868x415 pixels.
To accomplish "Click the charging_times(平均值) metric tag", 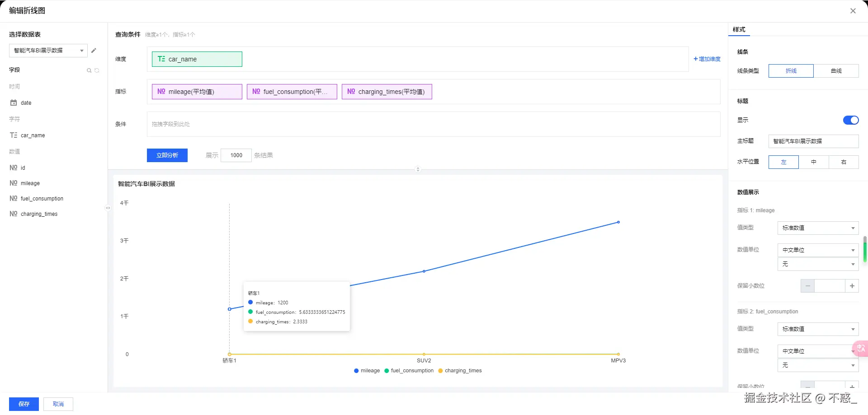I will 387,92.
